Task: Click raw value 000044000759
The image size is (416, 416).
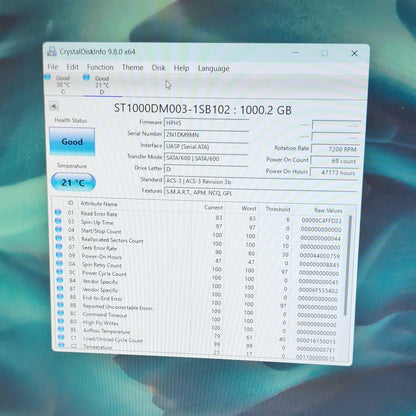Action: [x=320, y=256]
